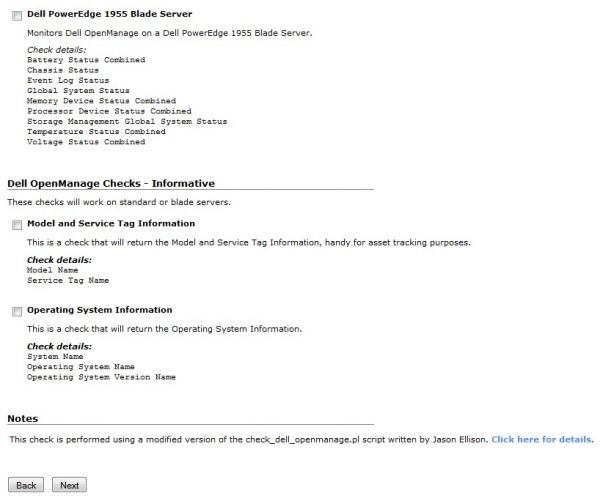Select the 'Service Tag Name' detail line
Viewport: 600px width, 501px height.
(x=67, y=280)
